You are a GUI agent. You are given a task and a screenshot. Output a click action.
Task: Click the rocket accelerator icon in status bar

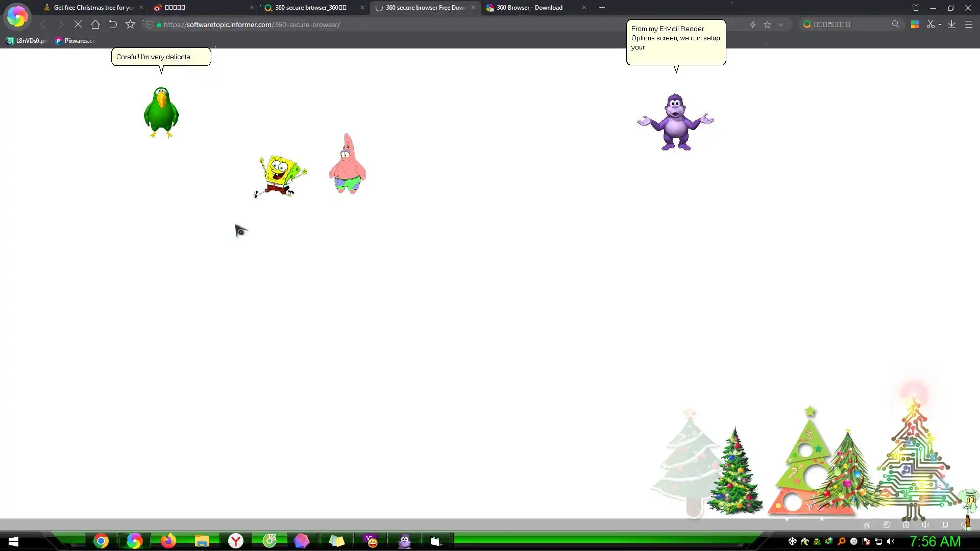(867, 525)
